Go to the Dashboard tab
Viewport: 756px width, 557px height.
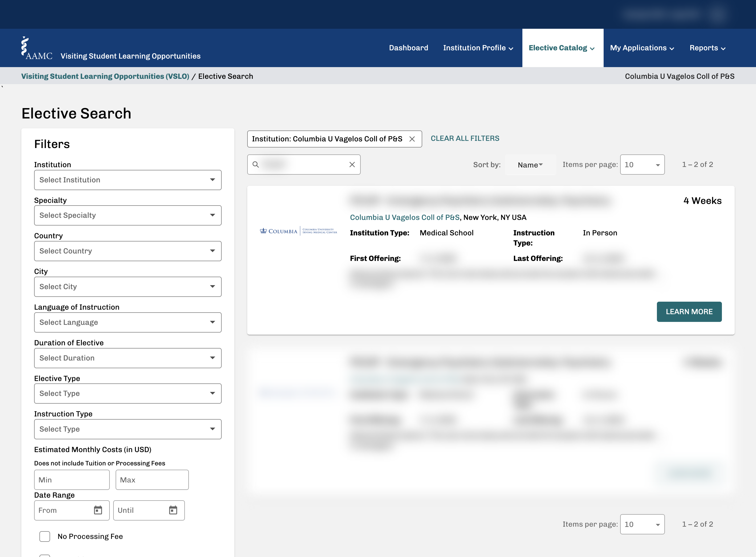(x=409, y=48)
